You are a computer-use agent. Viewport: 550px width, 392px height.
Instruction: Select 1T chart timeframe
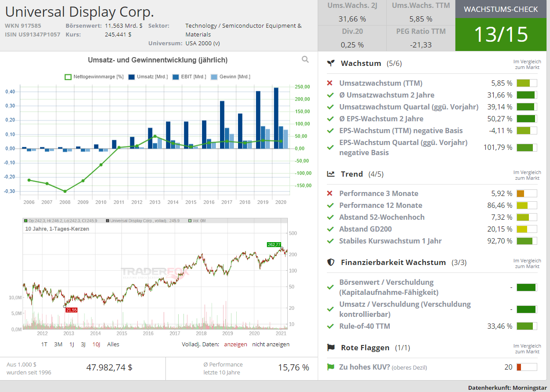click(44, 344)
